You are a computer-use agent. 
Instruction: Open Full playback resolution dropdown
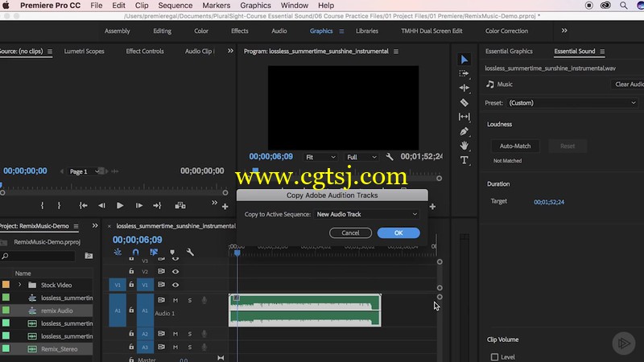click(x=361, y=157)
